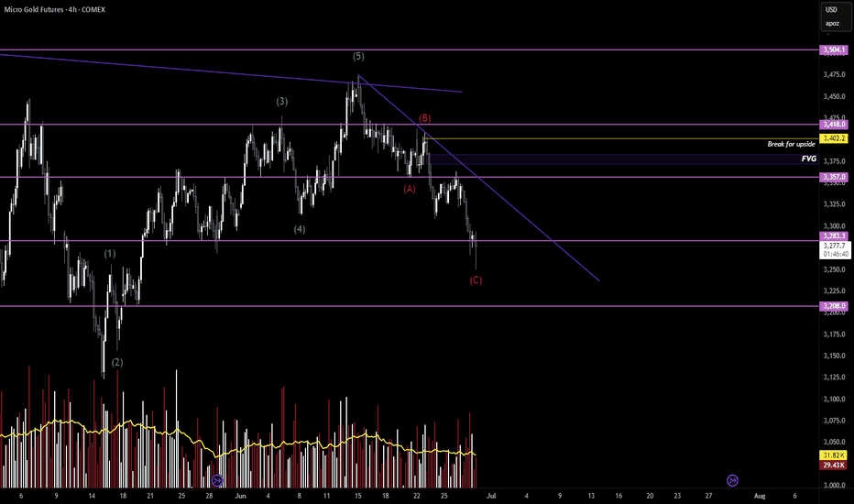Click 3,000.0 on the price axis
Image resolution: width=854 pixels, height=504 pixels.
click(x=834, y=485)
